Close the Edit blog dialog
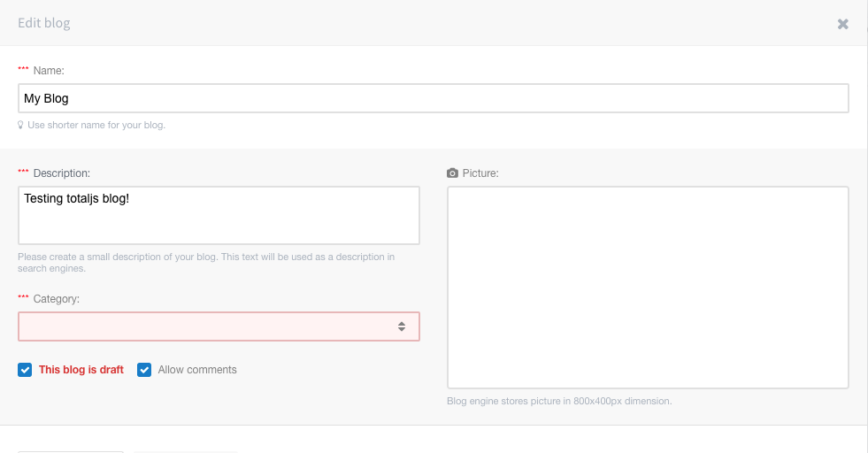868x453 pixels. click(842, 24)
